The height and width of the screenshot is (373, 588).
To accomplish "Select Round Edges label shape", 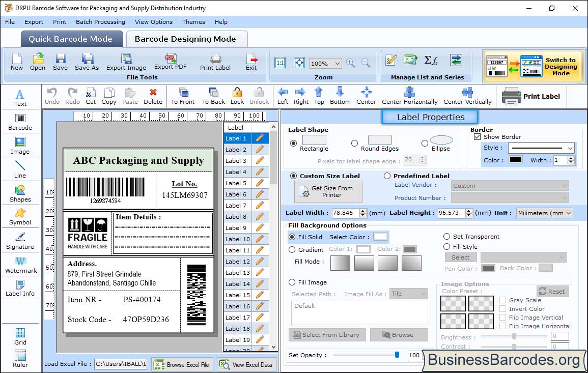I will (x=354, y=143).
